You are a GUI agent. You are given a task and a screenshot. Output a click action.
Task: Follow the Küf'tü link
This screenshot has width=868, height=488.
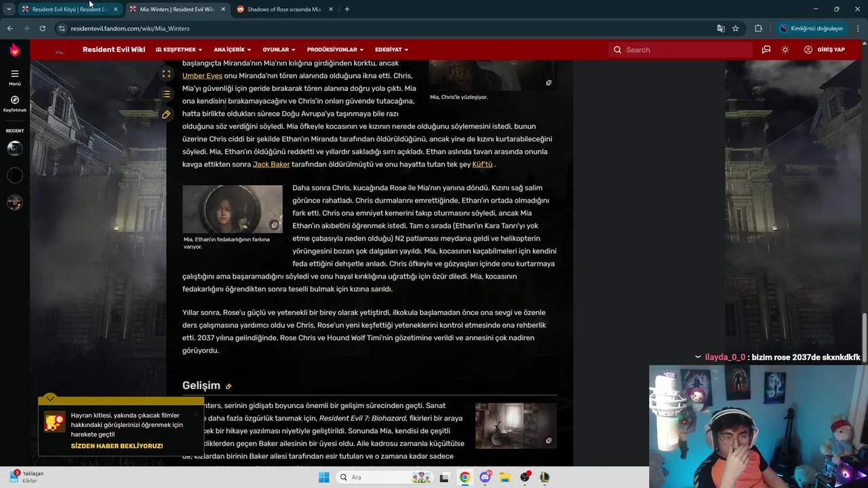[x=482, y=165]
